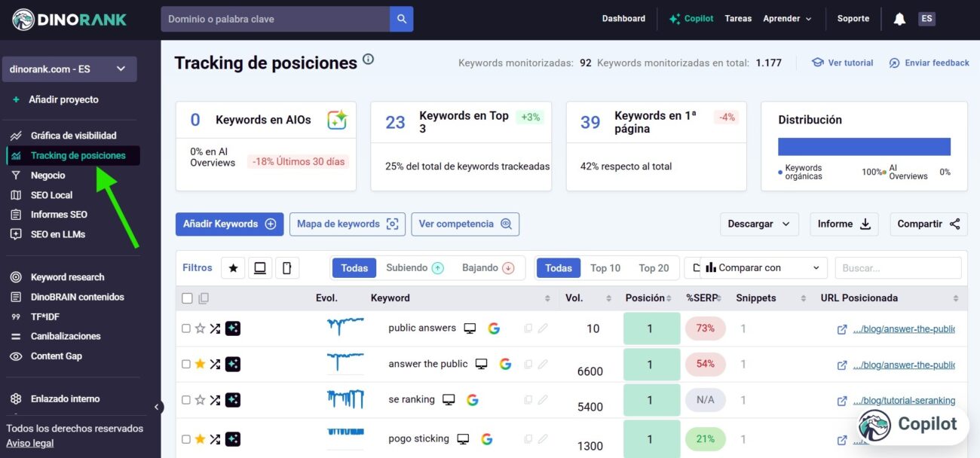Open the ES language selector
980x458 pixels.
tap(926, 19)
